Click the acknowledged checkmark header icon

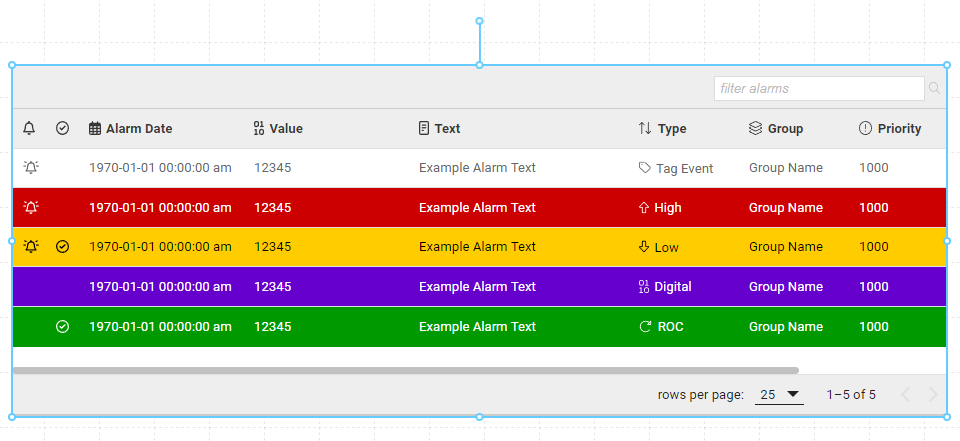point(63,128)
